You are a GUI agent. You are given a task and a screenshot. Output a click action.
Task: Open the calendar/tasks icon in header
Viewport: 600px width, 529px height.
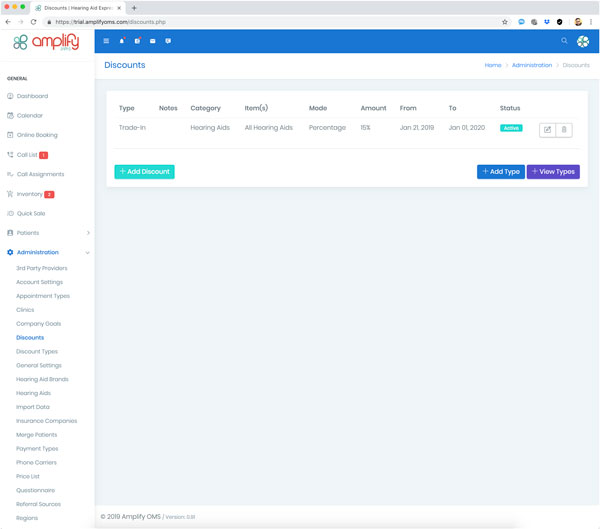click(137, 41)
